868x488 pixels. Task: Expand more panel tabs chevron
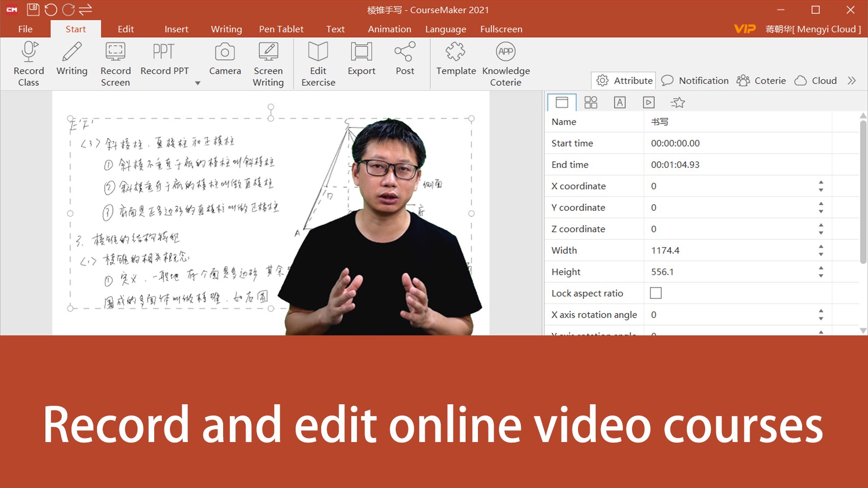851,81
